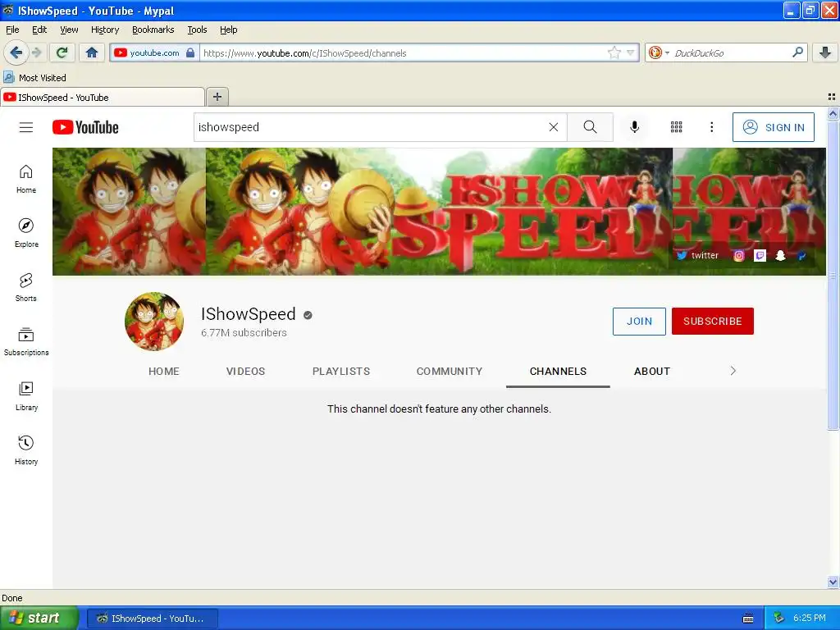Switch to the ABOUT tab
This screenshot has height=630, width=840.
point(652,372)
